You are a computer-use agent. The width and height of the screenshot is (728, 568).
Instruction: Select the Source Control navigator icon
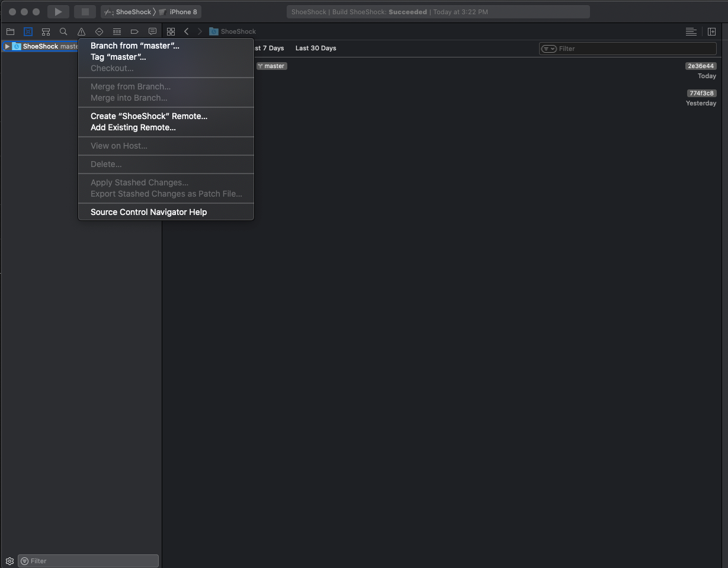[x=28, y=31]
